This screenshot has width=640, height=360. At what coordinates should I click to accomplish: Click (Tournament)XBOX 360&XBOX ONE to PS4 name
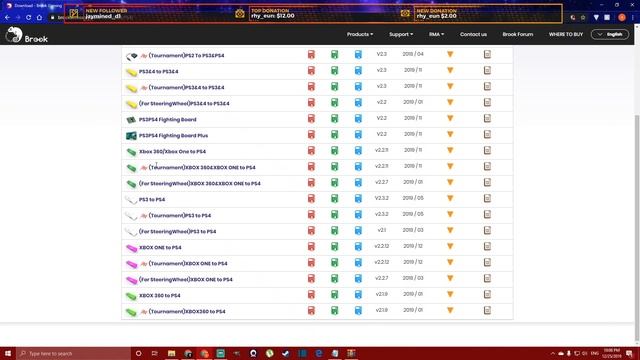point(202,168)
